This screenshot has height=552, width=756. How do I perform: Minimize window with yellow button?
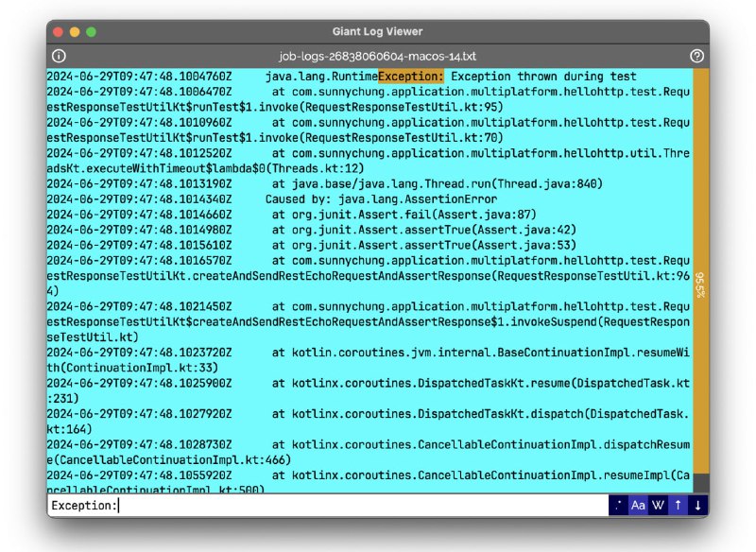point(75,31)
